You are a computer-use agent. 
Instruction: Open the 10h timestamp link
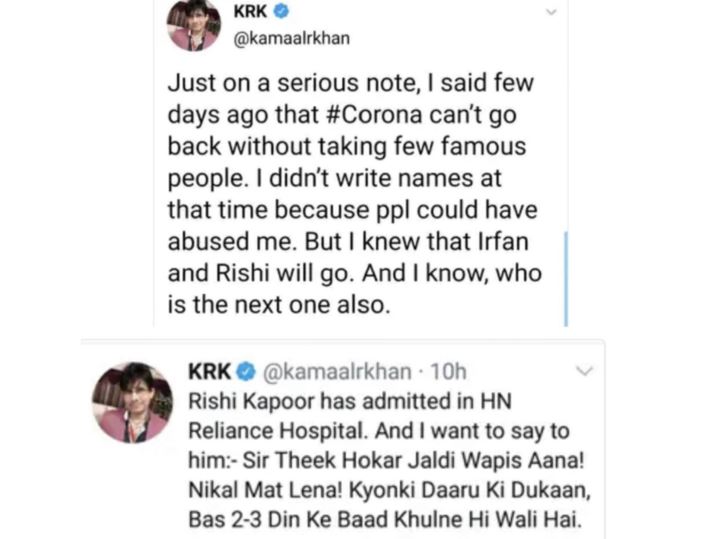448,372
